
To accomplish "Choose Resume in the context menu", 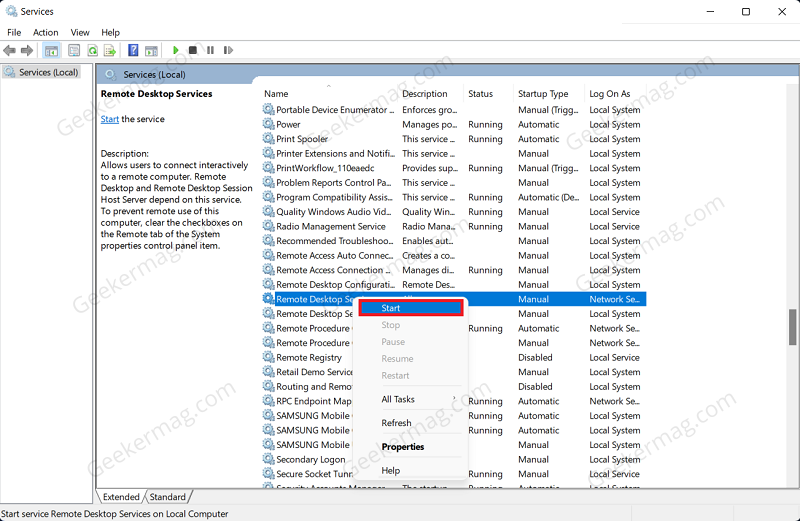I will tap(411, 359).
